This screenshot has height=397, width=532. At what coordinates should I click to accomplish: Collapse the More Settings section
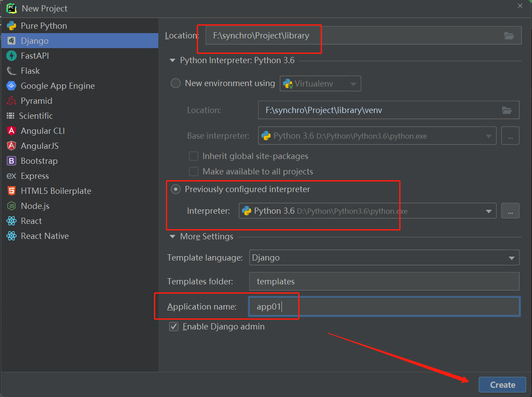172,237
